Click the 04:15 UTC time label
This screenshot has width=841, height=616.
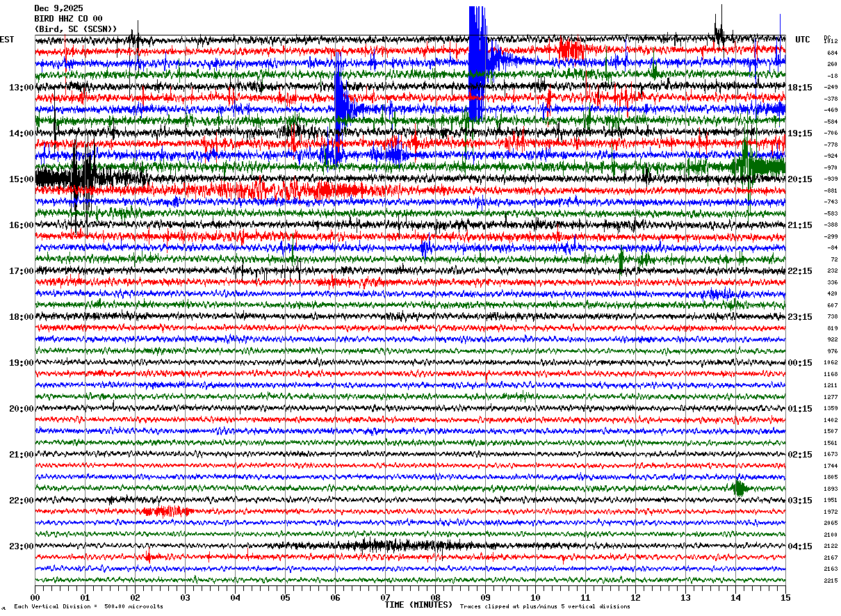point(800,546)
